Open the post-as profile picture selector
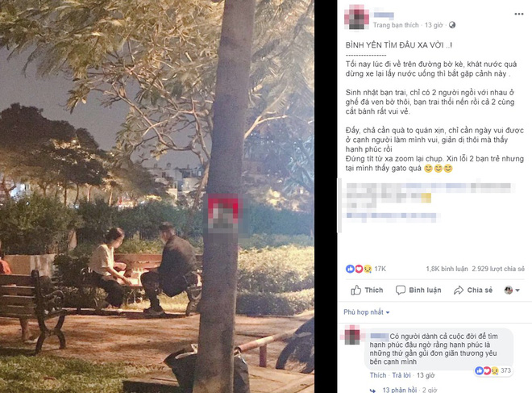Image resolution: width=532 pixels, height=393 pixels. tap(512, 290)
